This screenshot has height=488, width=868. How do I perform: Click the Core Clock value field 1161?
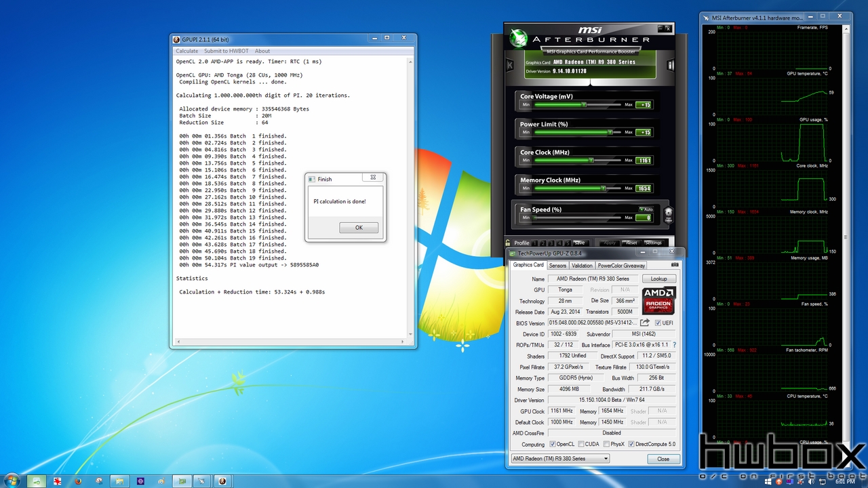click(x=644, y=160)
